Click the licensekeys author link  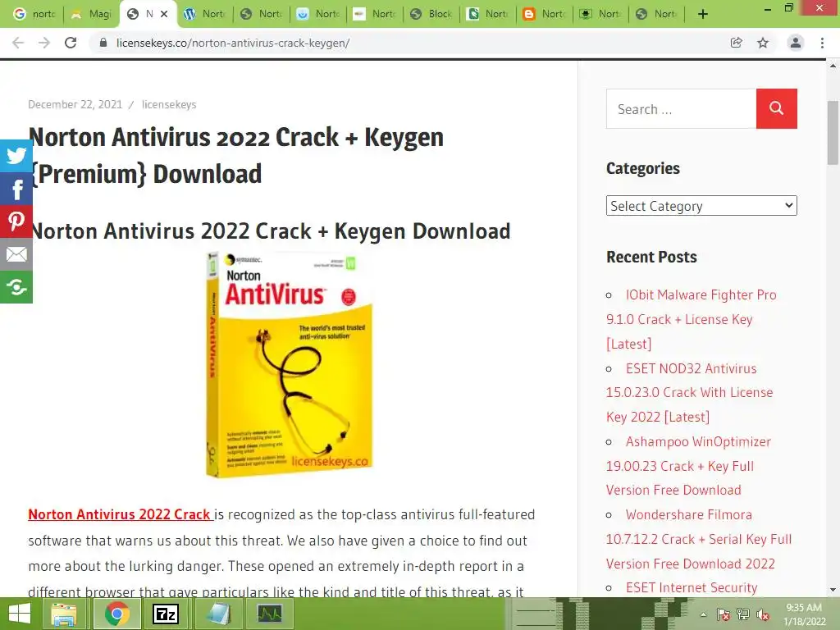click(x=169, y=104)
